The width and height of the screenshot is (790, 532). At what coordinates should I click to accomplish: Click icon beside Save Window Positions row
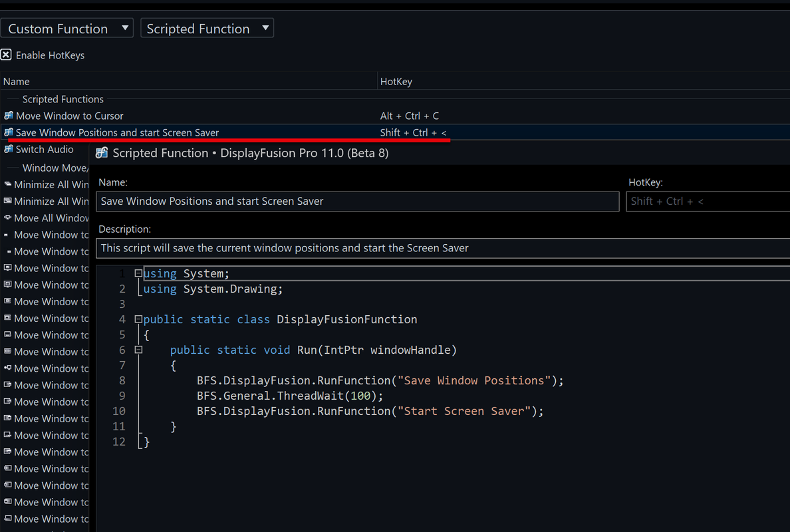[x=9, y=132]
